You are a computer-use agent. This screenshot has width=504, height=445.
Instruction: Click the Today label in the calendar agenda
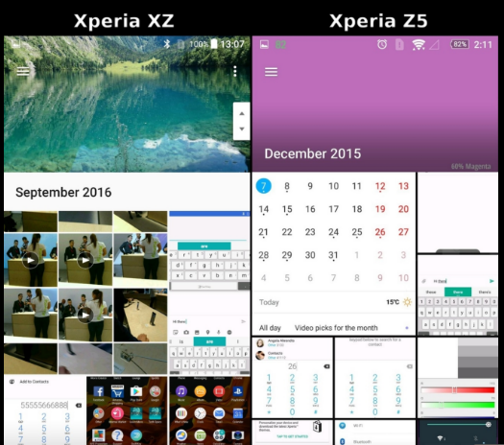[269, 302]
